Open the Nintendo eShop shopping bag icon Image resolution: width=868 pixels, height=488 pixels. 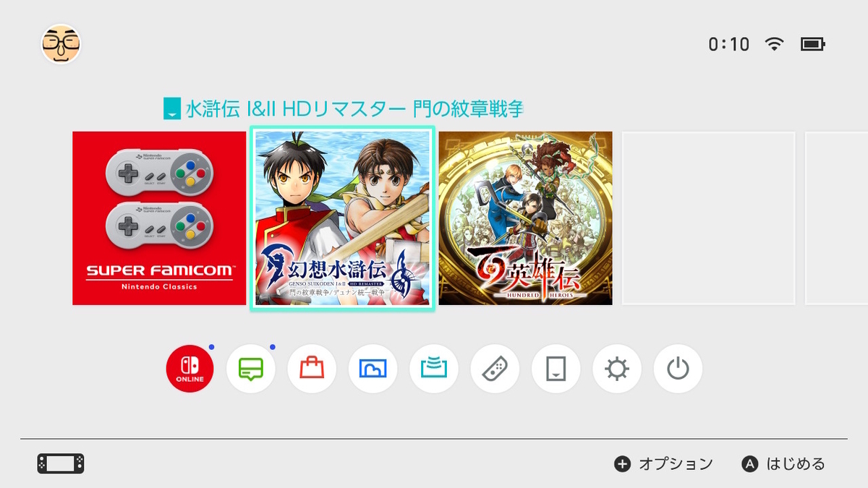(312, 369)
